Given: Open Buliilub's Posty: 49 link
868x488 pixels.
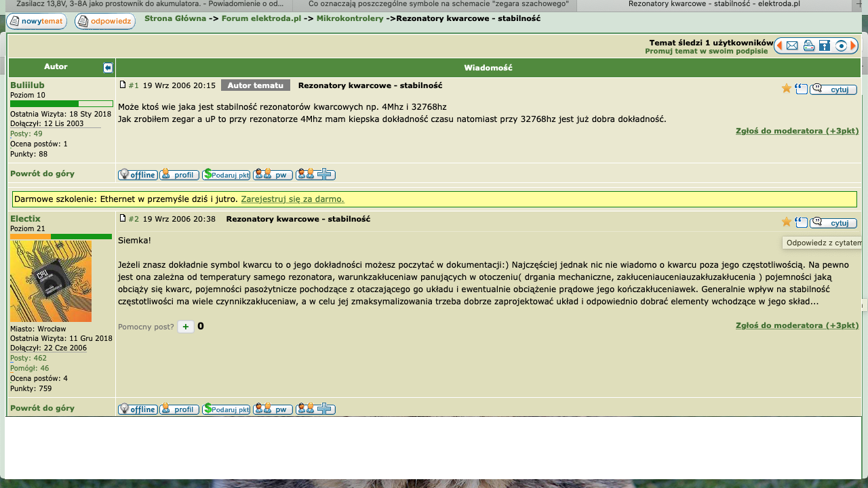Looking at the screenshot, I should coord(26,134).
